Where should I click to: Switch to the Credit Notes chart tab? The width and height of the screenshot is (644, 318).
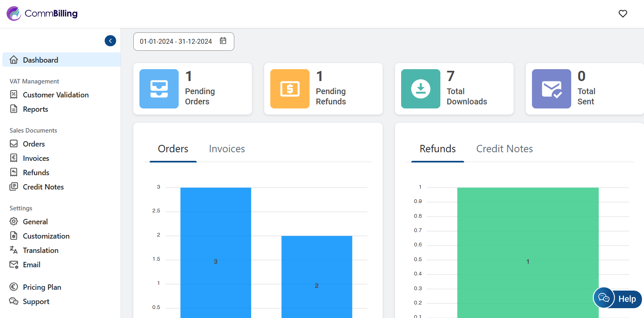pyautogui.click(x=504, y=149)
